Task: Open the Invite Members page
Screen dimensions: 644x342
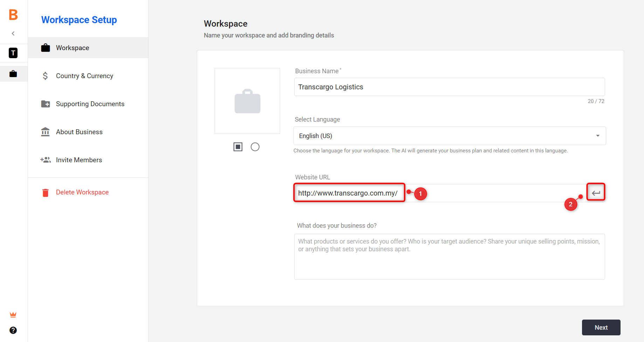Action: coord(88,160)
